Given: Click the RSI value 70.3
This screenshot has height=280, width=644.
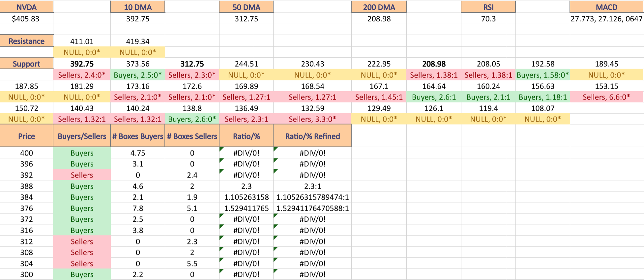Looking at the screenshot, I should [488, 19].
